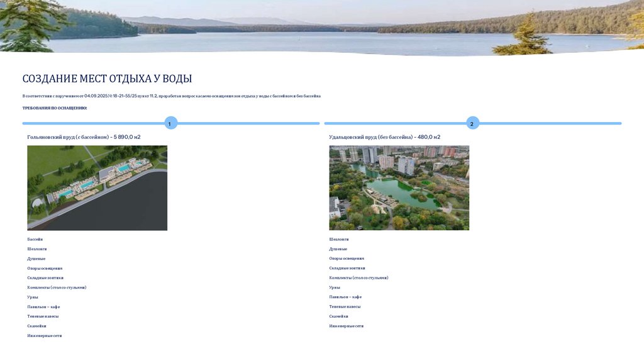Select heading 'Гольяновский пруд (с бассейном) – 5 890,0 м2'
This screenshot has width=644, height=361.
tap(84, 137)
